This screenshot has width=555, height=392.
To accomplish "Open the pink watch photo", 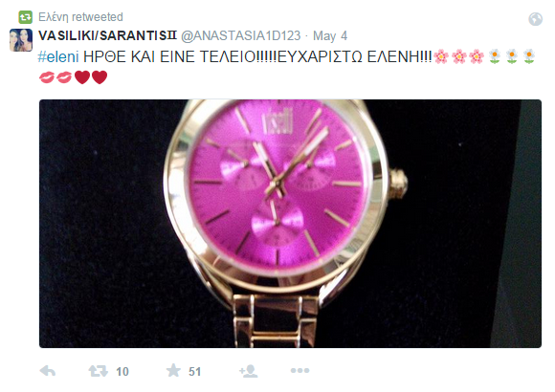I will [290, 224].
